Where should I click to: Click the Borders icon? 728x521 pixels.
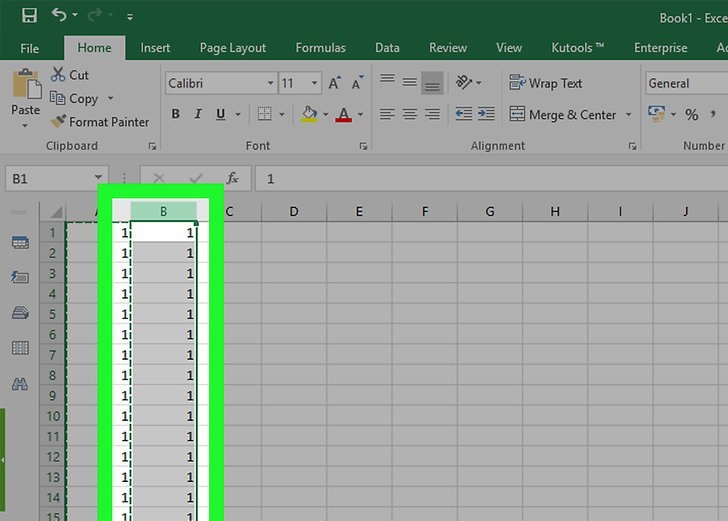265,114
